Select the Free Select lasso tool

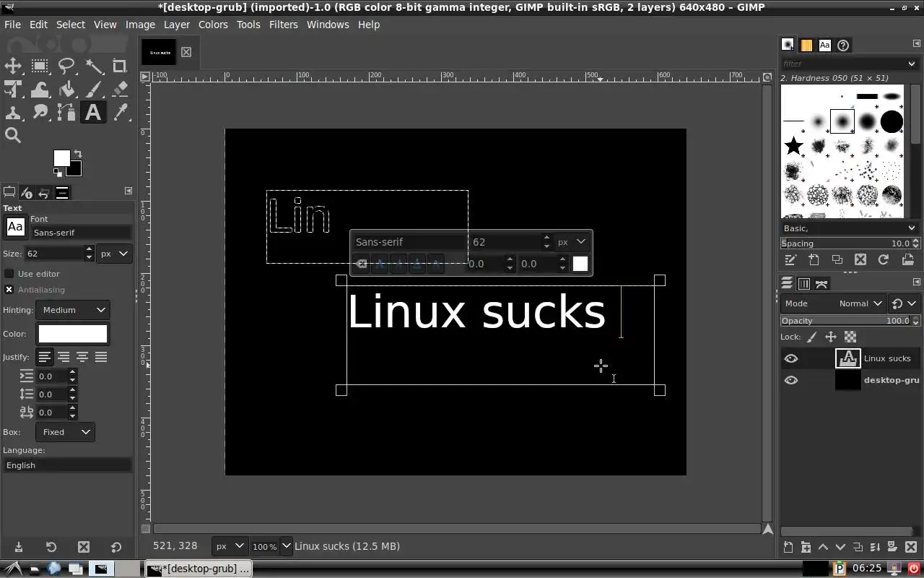coord(66,66)
